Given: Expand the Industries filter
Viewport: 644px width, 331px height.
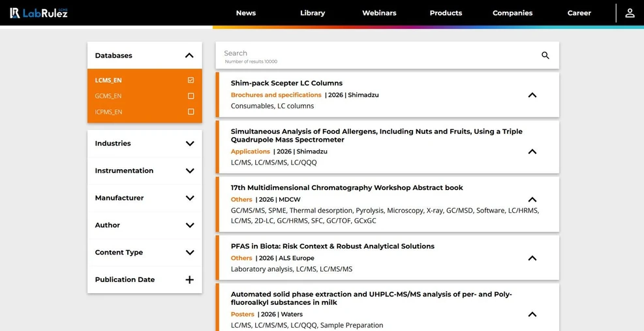Looking at the screenshot, I should (190, 144).
